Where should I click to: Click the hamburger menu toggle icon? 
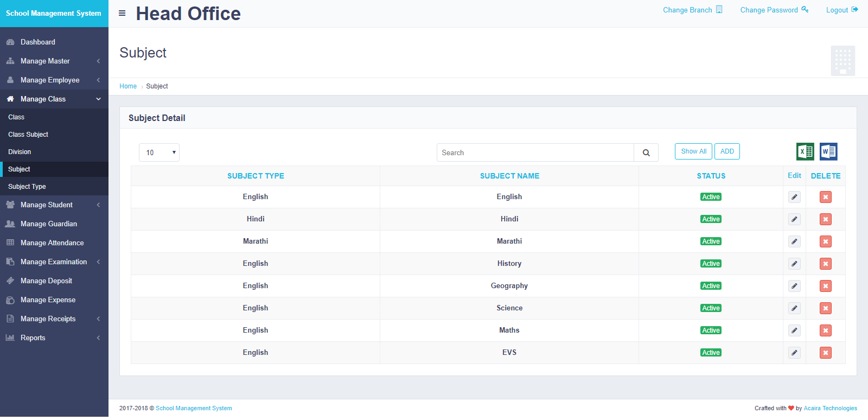[x=122, y=13]
